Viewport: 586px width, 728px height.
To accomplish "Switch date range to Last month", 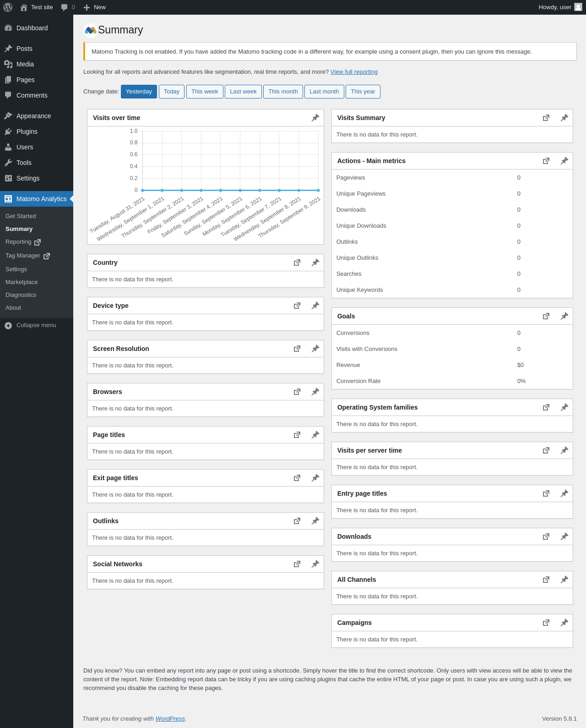I will (x=324, y=92).
